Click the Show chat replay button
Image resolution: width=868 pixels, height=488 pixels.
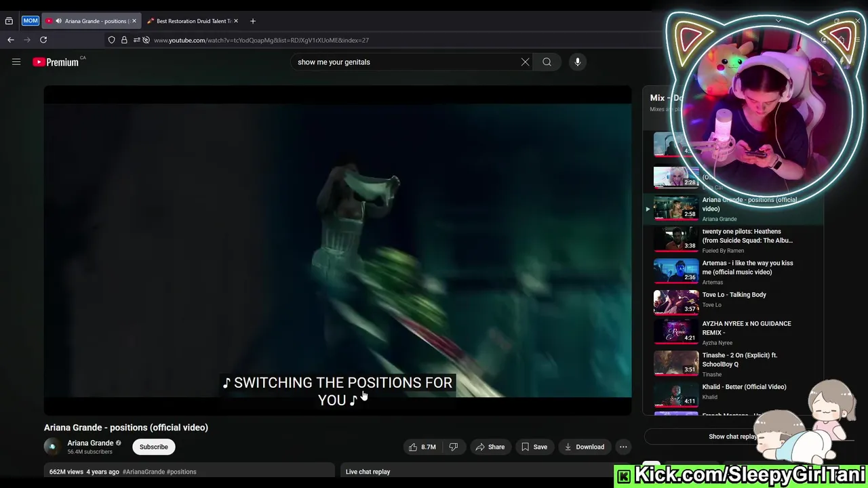[x=733, y=436]
